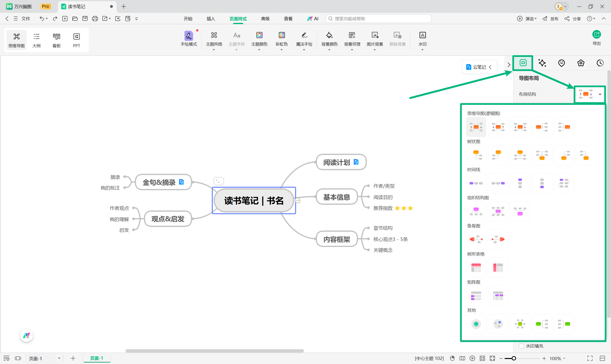Screen dimensions: 611x364
Task: Select the first org chart layout
Action: (476, 211)
